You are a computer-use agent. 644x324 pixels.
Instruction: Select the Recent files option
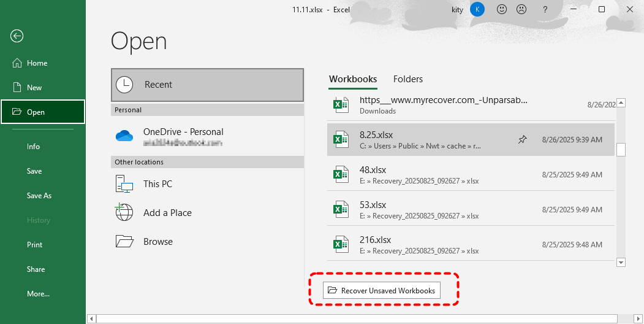[207, 85]
